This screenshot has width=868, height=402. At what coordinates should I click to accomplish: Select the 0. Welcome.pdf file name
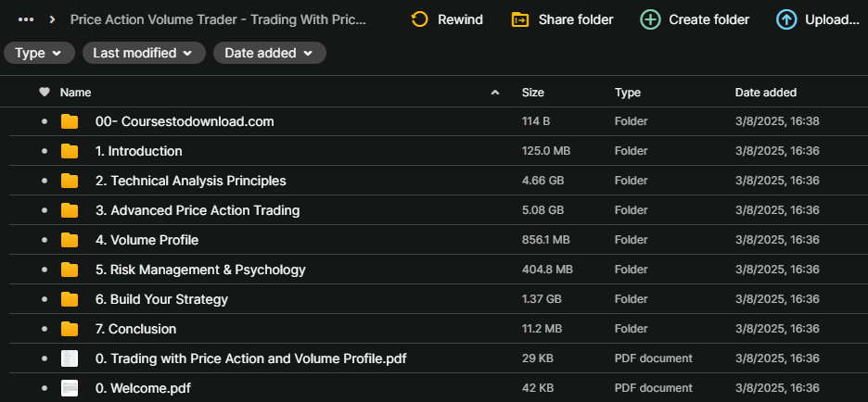(x=143, y=388)
